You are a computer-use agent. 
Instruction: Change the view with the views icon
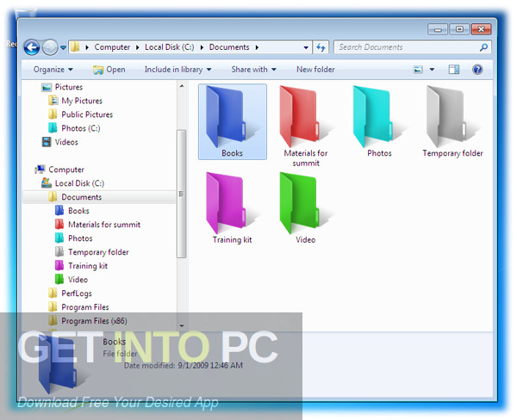[418, 70]
